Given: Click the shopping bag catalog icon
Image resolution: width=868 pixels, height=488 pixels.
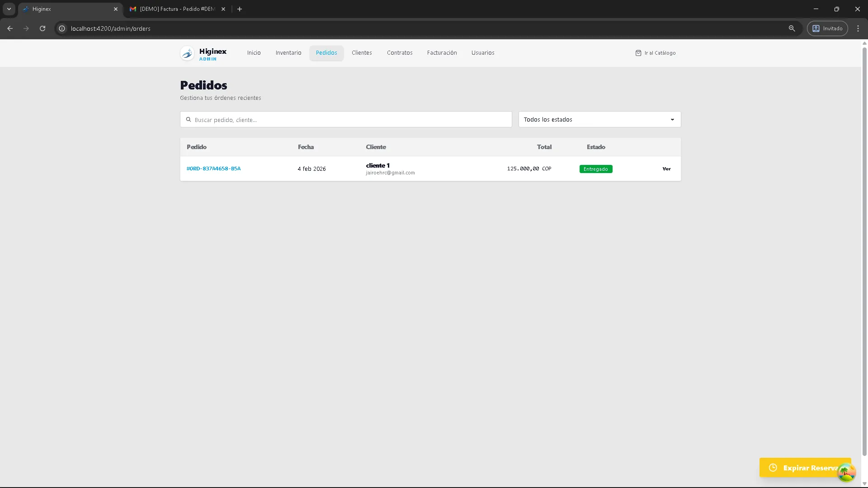Looking at the screenshot, I should tap(638, 53).
